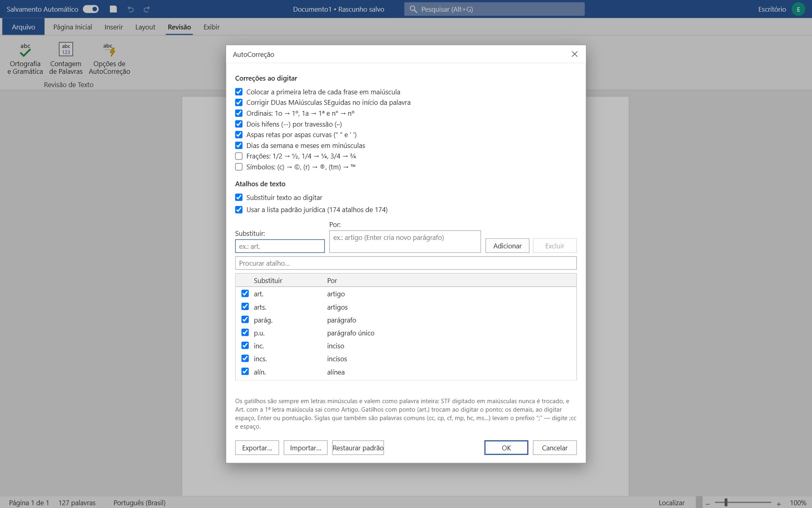Viewport: 812px width, 508px height.
Task: Uncheck Usar a lista padrão jurídica
Action: pyautogui.click(x=239, y=209)
